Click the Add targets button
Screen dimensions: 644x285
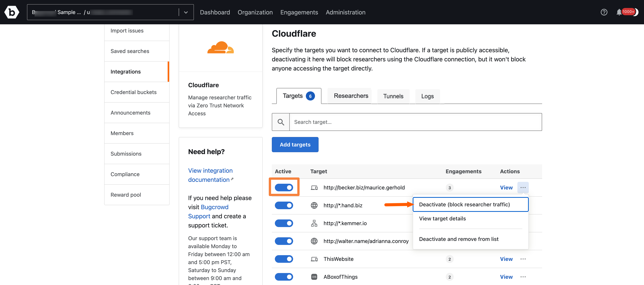tap(295, 145)
